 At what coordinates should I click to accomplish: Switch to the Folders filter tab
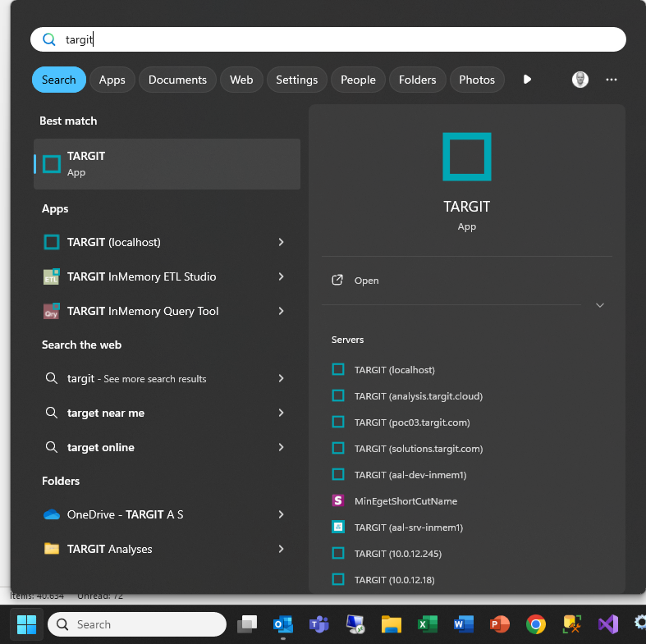point(417,80)
